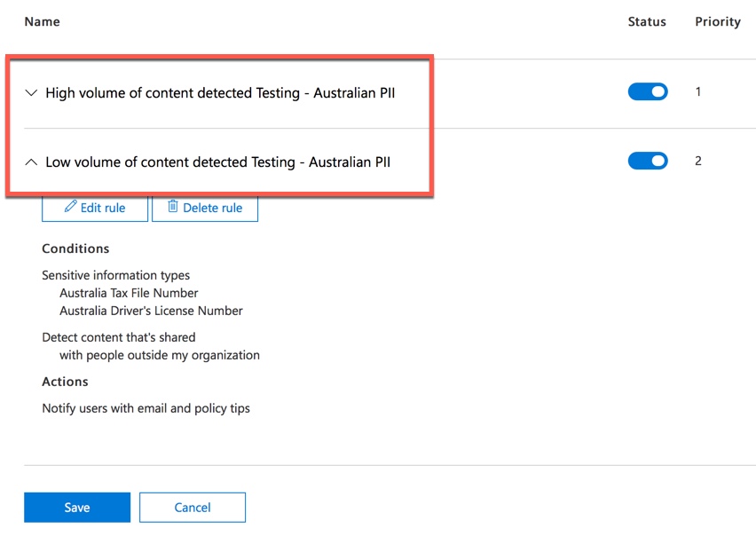Collapse the Low volume content rule details

coord(32,162)
